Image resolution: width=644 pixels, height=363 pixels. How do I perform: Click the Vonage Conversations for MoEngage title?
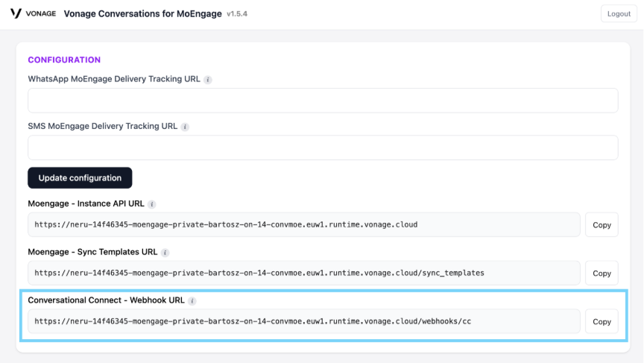pos(142,13)
